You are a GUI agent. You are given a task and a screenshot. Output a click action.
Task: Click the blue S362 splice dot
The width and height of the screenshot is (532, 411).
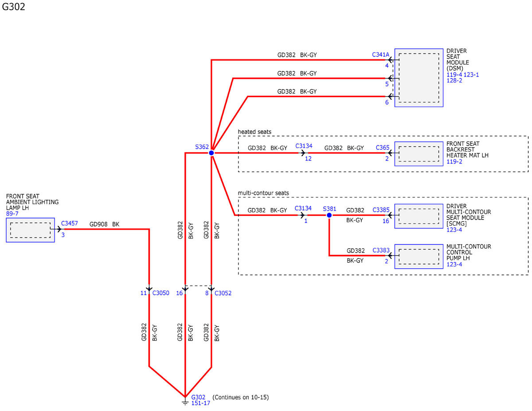pyautogui.click(x=211, y=153)
